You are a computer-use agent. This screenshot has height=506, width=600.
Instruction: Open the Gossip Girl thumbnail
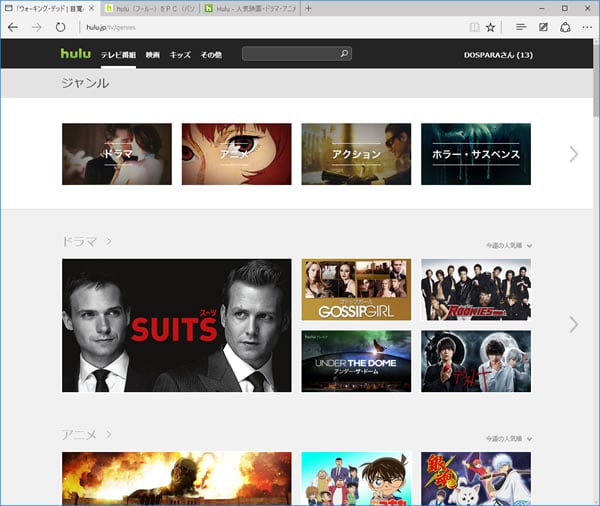[x=356, y=289]
